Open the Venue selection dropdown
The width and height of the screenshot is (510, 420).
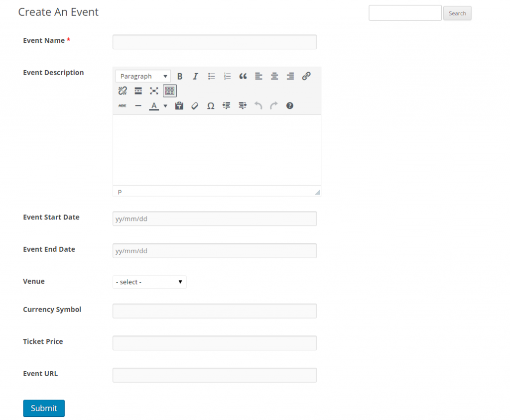coord(149,282)
